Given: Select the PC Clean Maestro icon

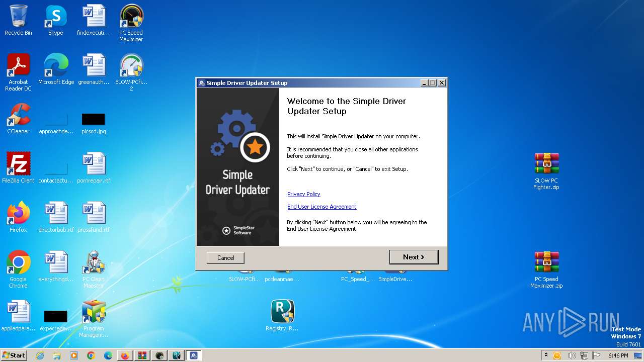Looking at the screenshot, I should [94, 269].
